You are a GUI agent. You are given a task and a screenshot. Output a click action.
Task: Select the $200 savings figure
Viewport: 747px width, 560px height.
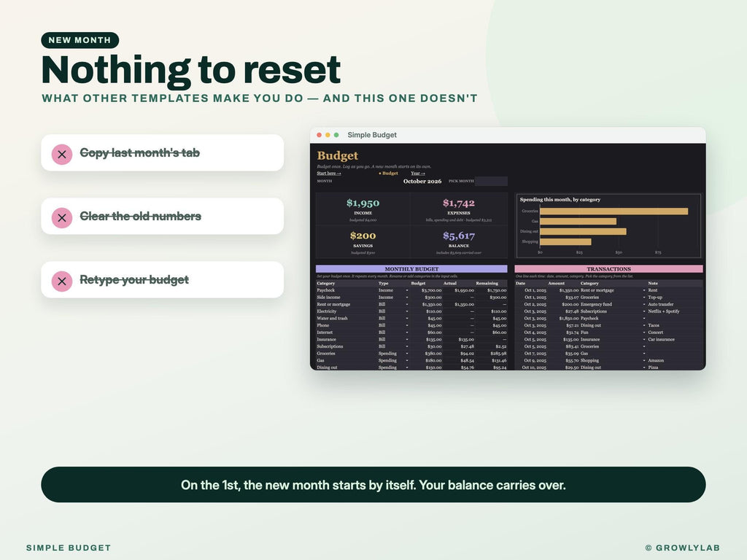point(363,236)
